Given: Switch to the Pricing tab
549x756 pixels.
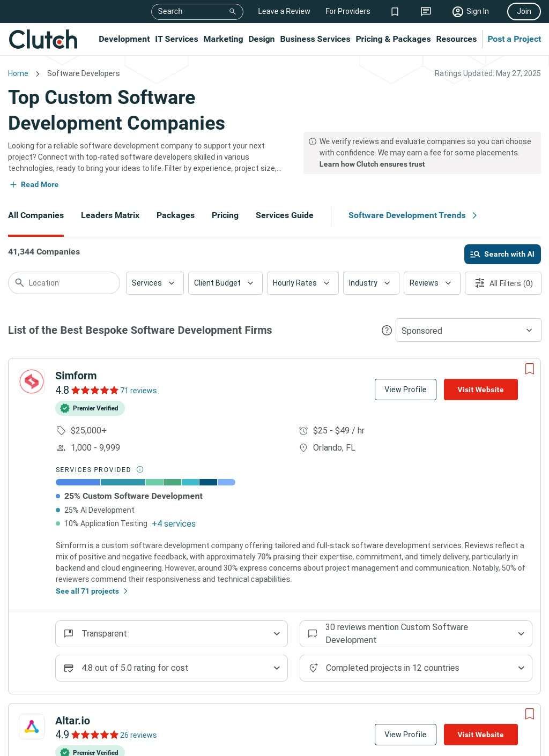Looking at the screenshot, I should tap(225, 215).
